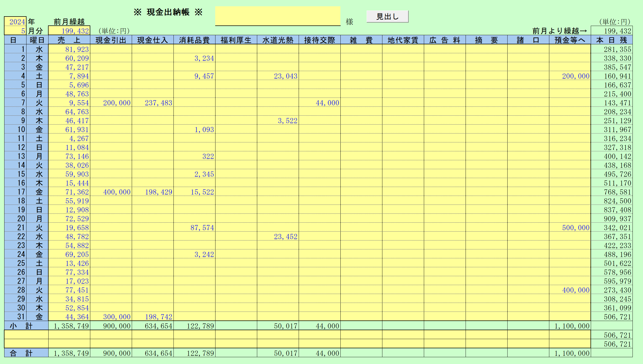Select the year cell showing 2024
The height and width of the screenshot is (364, 643).
click(15, 21)
